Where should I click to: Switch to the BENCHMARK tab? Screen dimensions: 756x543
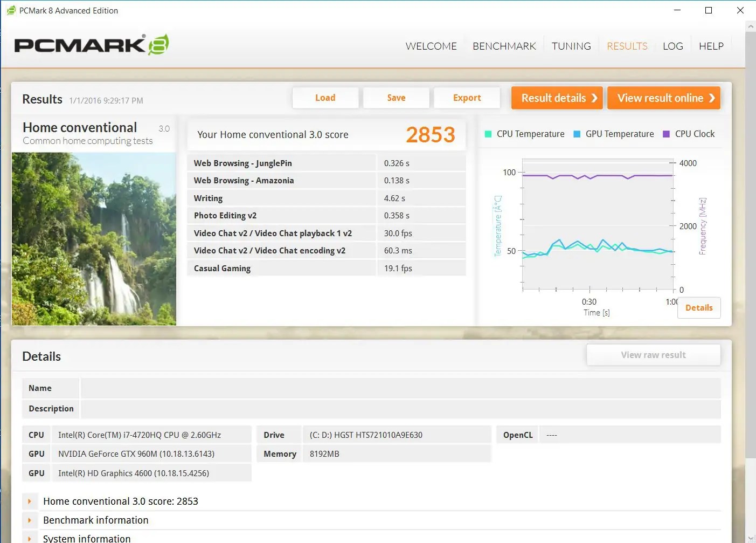click(504, 46)
